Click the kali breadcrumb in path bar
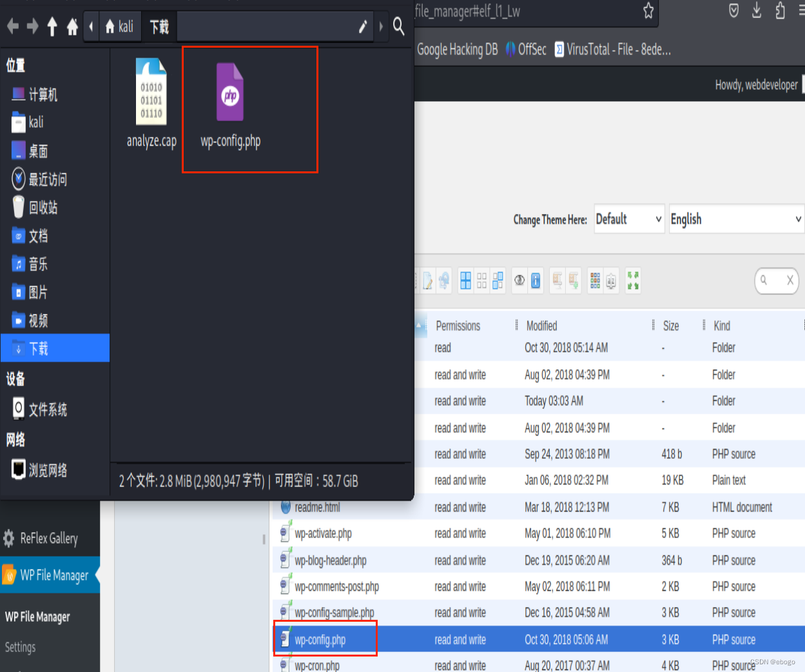Viewport: 805px width, 672px height. (x=120, y=26)
